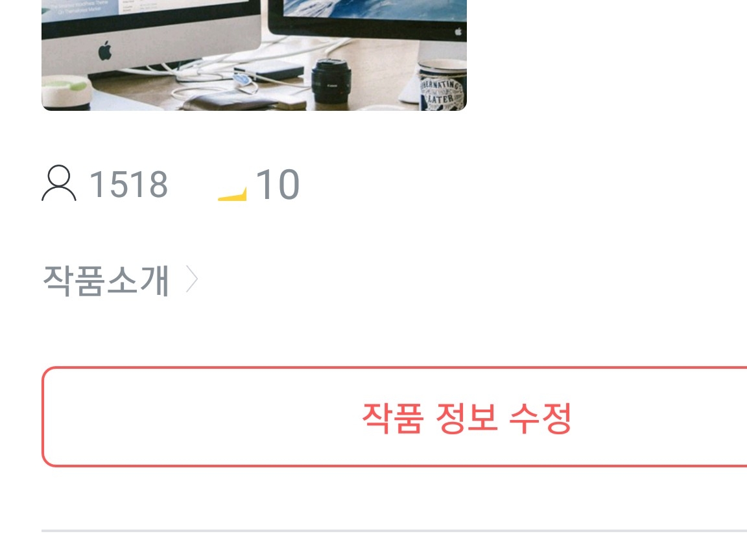The width and height of the screenshot is (747, 560).
Task: Expand the chevron next to 작품소개
Action: 191,279
